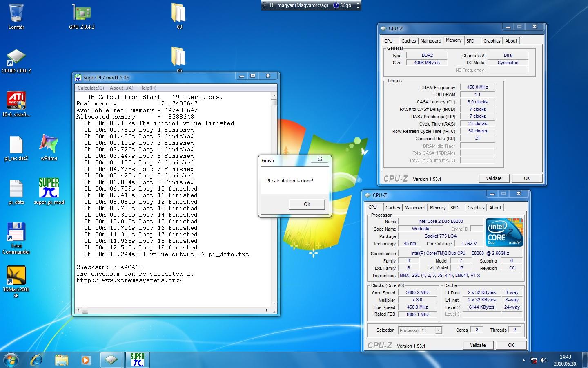Screen dimensions: 588x368
Task: Click Validate in lower CPU-Z window
Action: pos(478,345)
